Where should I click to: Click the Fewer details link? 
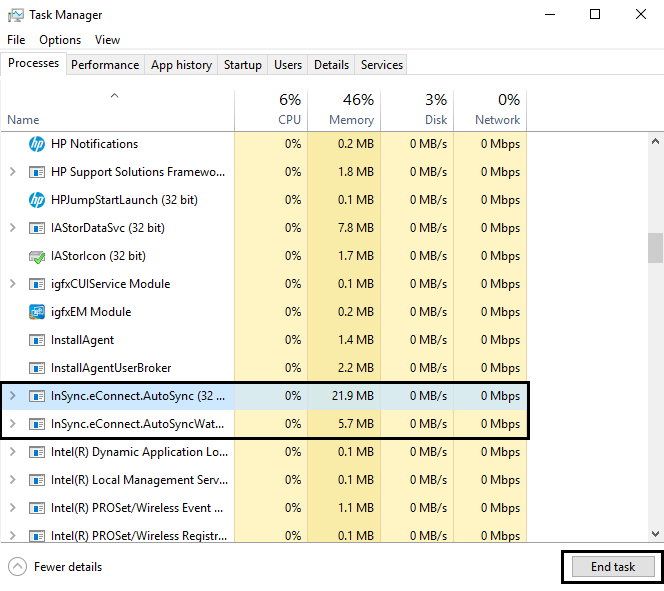click(68, 567)
